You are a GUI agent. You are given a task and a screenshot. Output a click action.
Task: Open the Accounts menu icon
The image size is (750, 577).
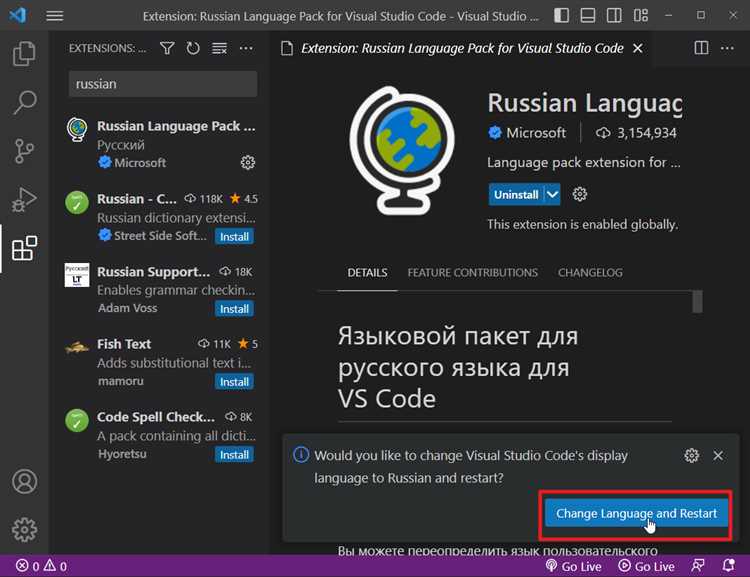point(24,481)
